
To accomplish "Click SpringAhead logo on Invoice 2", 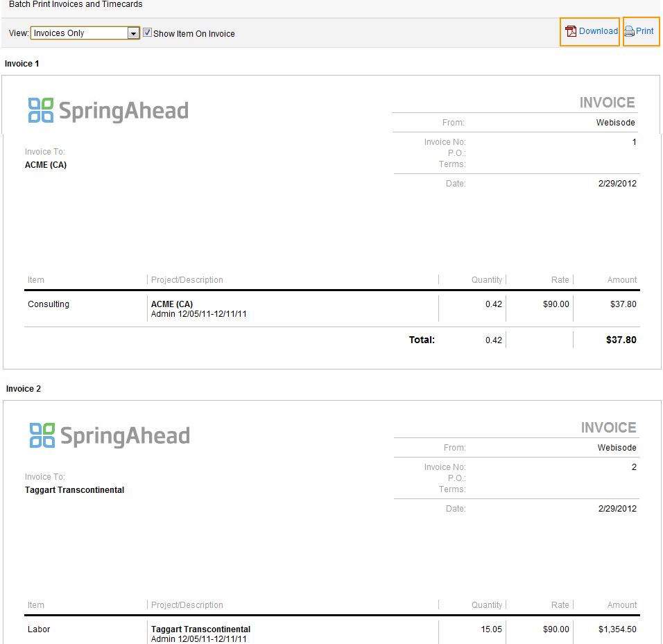I will click(x=110, y=435).
